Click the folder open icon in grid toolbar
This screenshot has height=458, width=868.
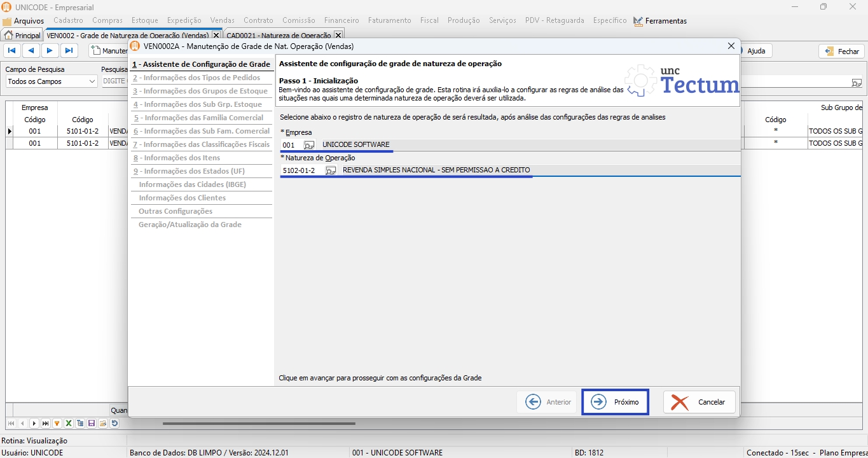pos(103,424)
